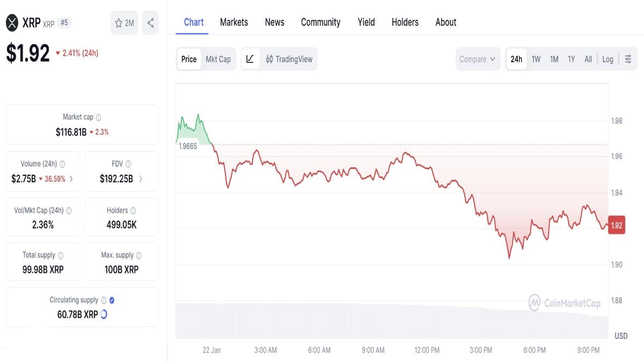The image size is (644, 362).
Task: Open the Community tab
Action: [x=320, y=22]
